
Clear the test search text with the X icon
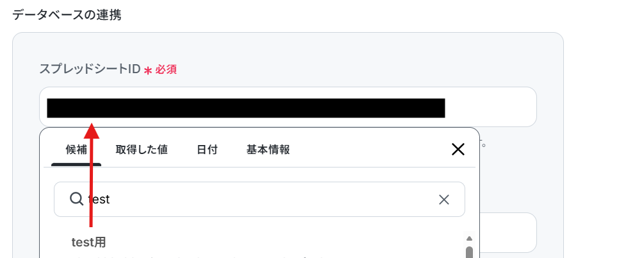tap(444, 200)
